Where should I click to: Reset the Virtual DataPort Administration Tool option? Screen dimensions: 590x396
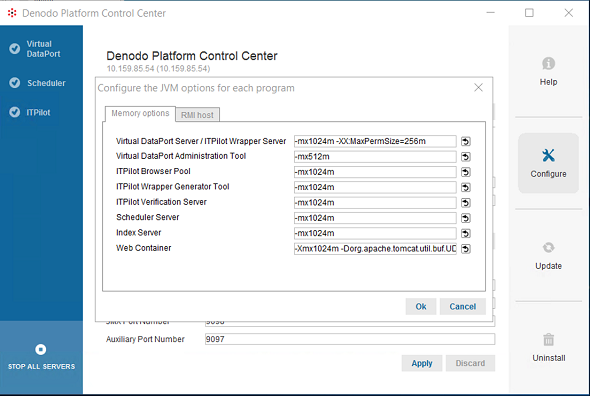[466, 157]
